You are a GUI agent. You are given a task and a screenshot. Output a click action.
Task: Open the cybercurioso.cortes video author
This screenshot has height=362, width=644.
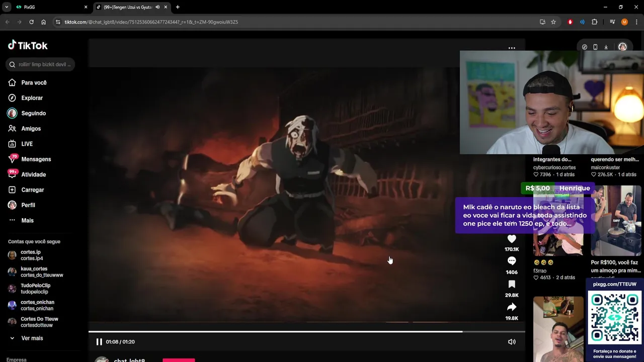(554, 167)
